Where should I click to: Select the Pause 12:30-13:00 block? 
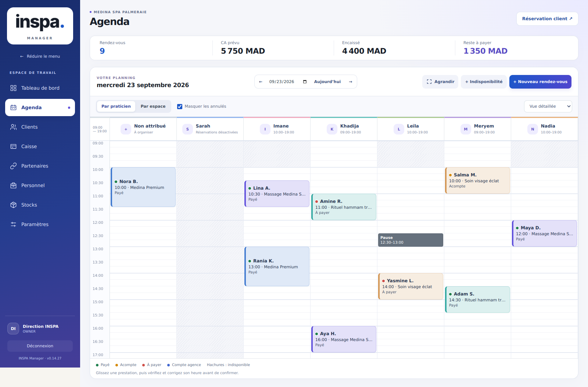pos(410,240)
